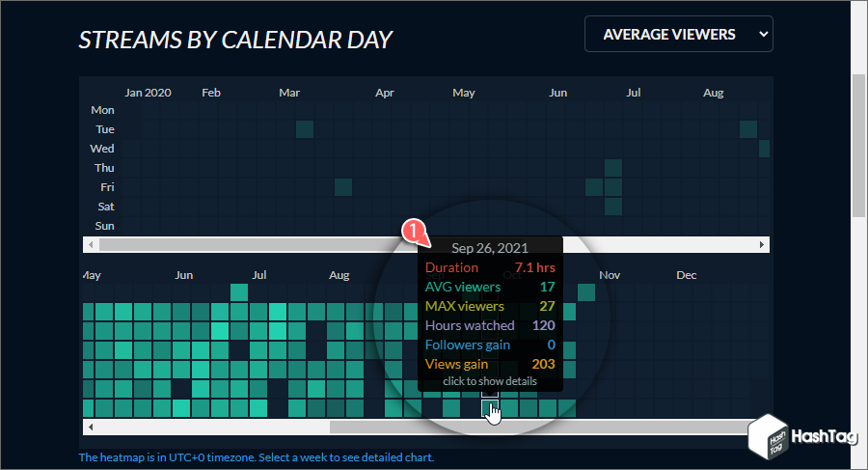Click right arrow of 2020 heatmap scrollbar
The image size is (868, 470).
(x=762, y=244)
